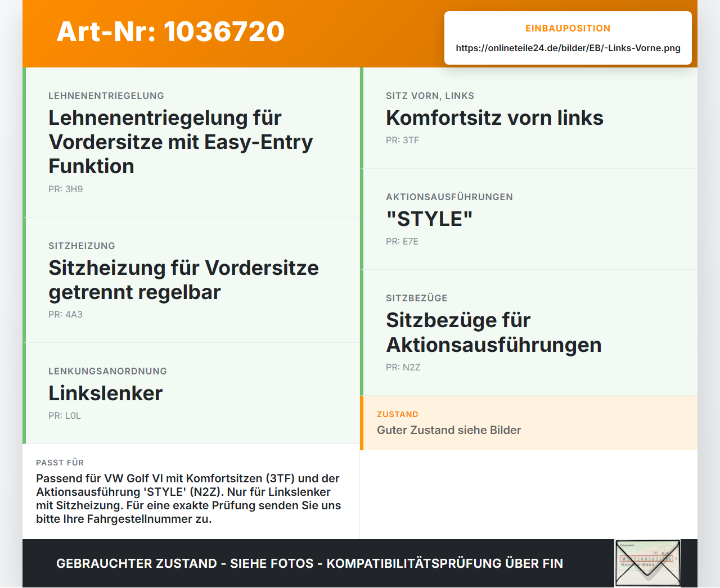This screenshot has width=720, height=588.
Task: Select 'Guter Zustand siehe Bilder' text
Action: click(449, 430)
